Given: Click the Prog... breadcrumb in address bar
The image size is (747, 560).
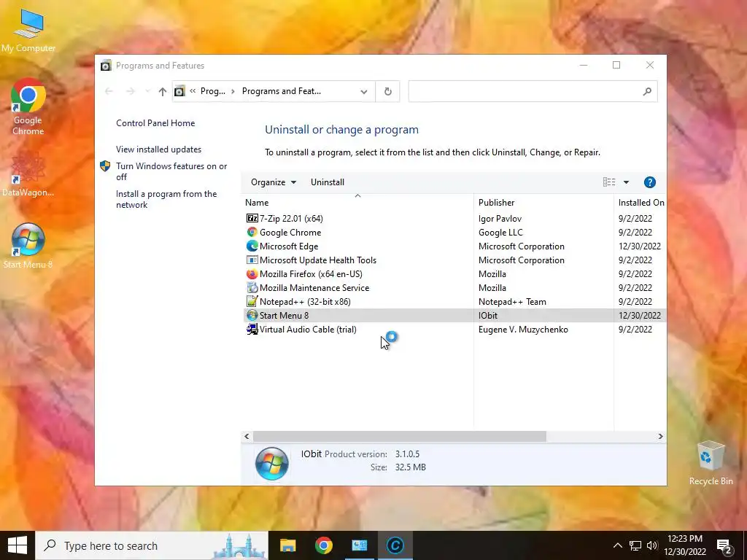Looking at the screenshot, I should (x=212, y=91).
